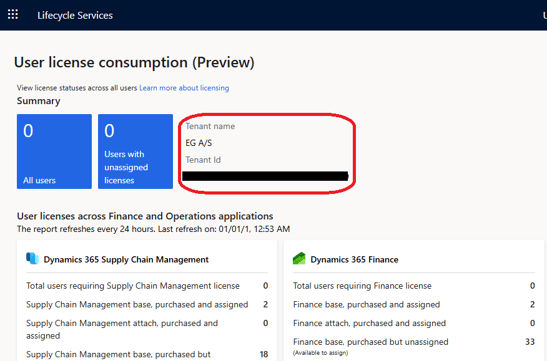
Task: Select Total users requiring Supply Chain Management license
Action: pos(147,286)
